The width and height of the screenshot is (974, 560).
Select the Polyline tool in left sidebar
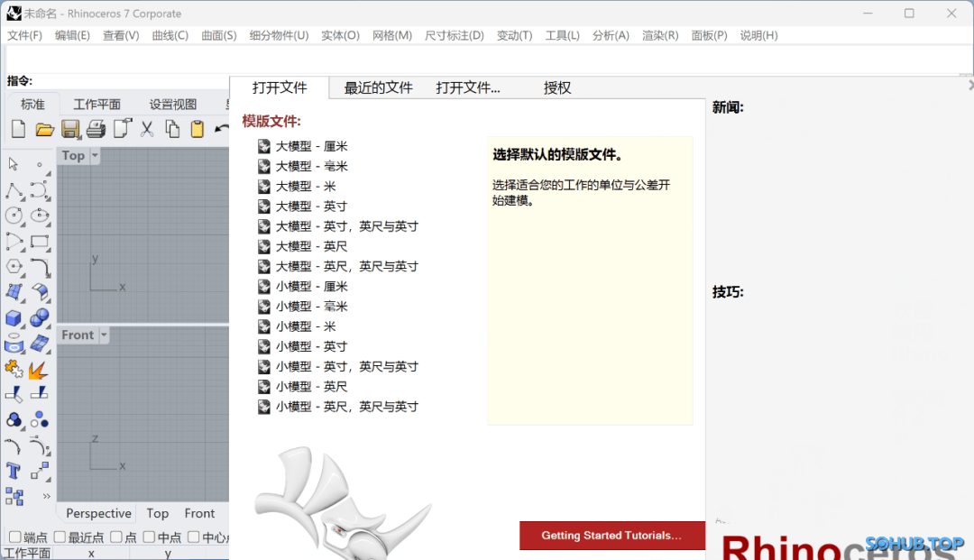pyautogui.click(x=14, y=190)
